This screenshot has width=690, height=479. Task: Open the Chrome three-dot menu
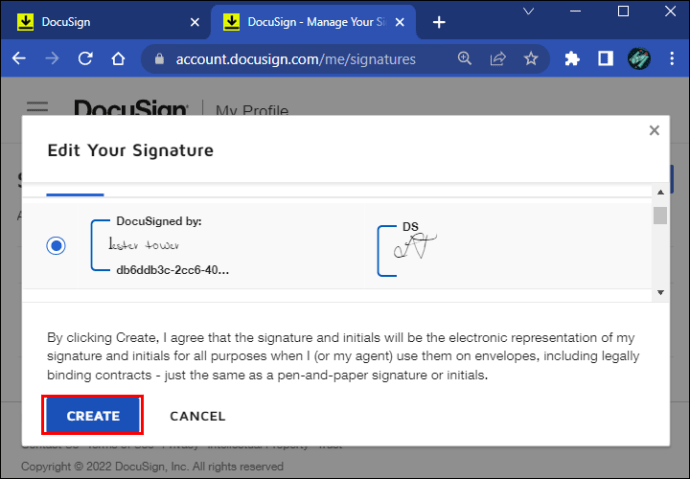coord(672,59)
